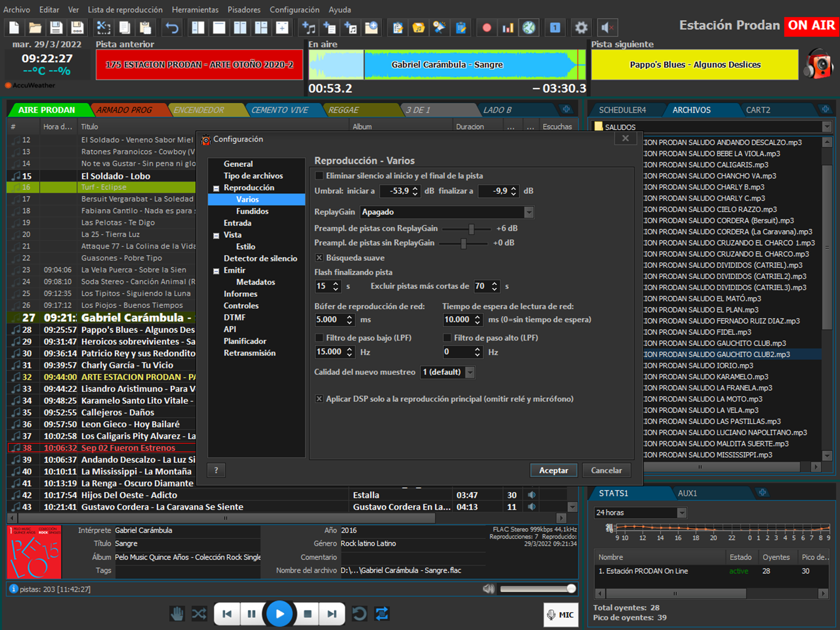Increase the 'iniciar a' threshold stepper
The height and width of the screenshot is (630, 840).
[x=415, y=188]
